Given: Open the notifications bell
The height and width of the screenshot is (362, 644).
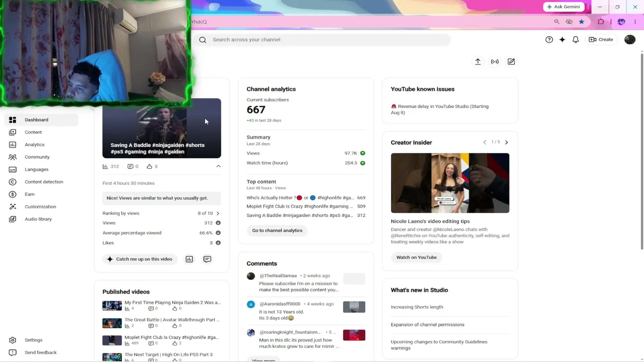Looking at the screenshot, I should pos(576,40).
